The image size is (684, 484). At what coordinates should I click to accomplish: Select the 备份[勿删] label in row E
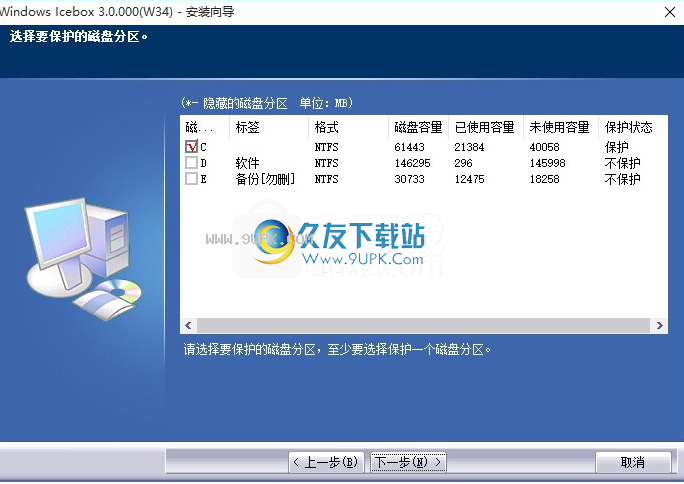pos(265,179)
